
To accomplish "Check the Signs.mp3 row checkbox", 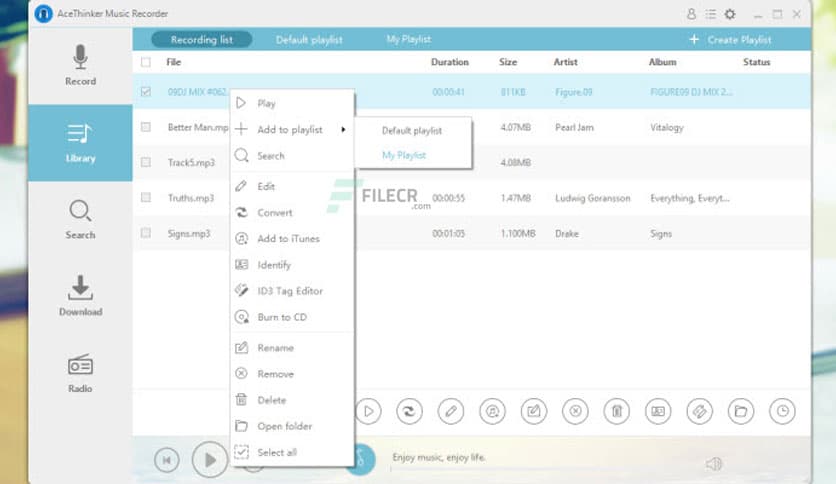I will 146,233.
